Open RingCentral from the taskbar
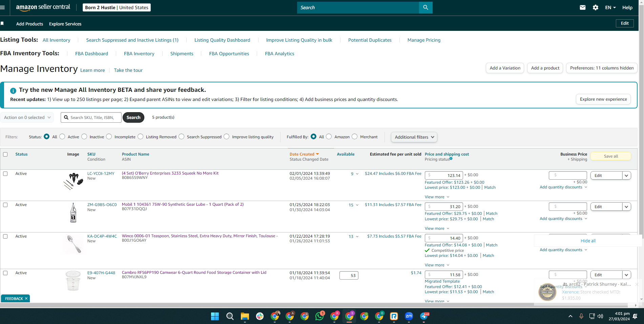The height and width of the screenshot is (324, 644). click(394, 316)
